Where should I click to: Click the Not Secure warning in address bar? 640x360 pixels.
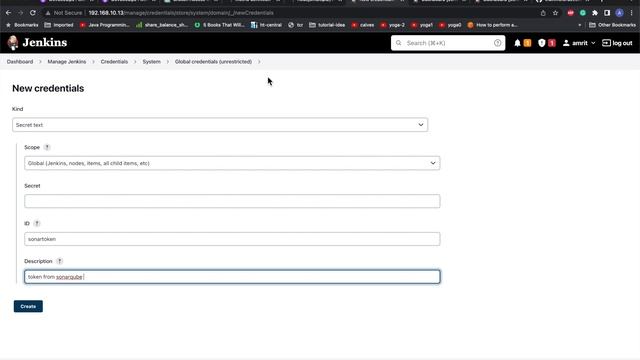point(64,13)
